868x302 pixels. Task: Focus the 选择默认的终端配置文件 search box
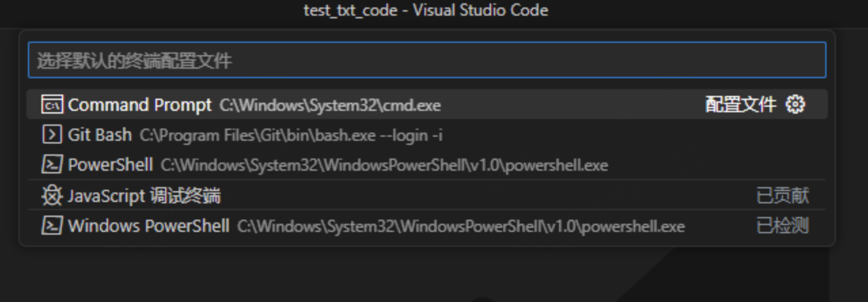[427, 61]
